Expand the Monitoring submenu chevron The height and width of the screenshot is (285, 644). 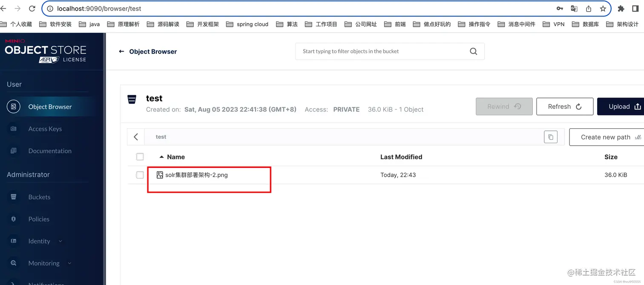pos(69,263)
